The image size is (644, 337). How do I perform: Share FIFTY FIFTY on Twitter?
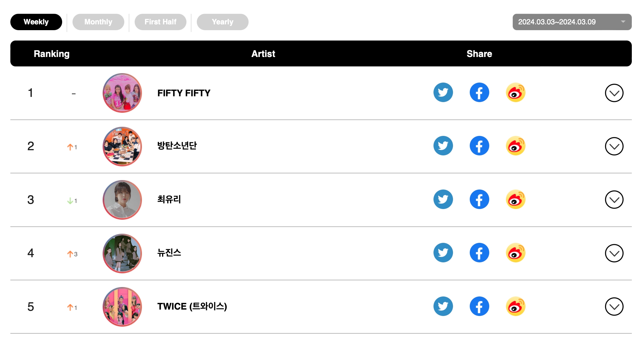(x=443, y=93)
